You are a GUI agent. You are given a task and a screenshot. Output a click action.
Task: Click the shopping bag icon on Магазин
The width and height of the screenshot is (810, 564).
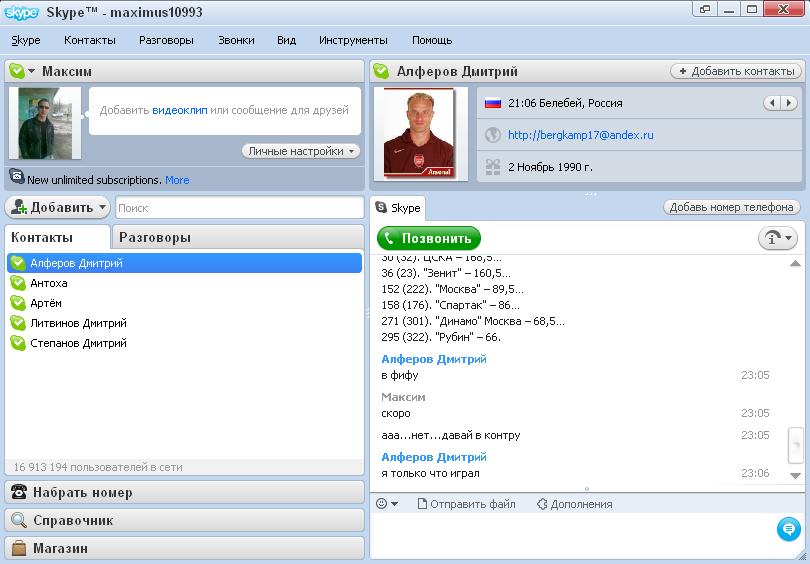tap(19, 548)
